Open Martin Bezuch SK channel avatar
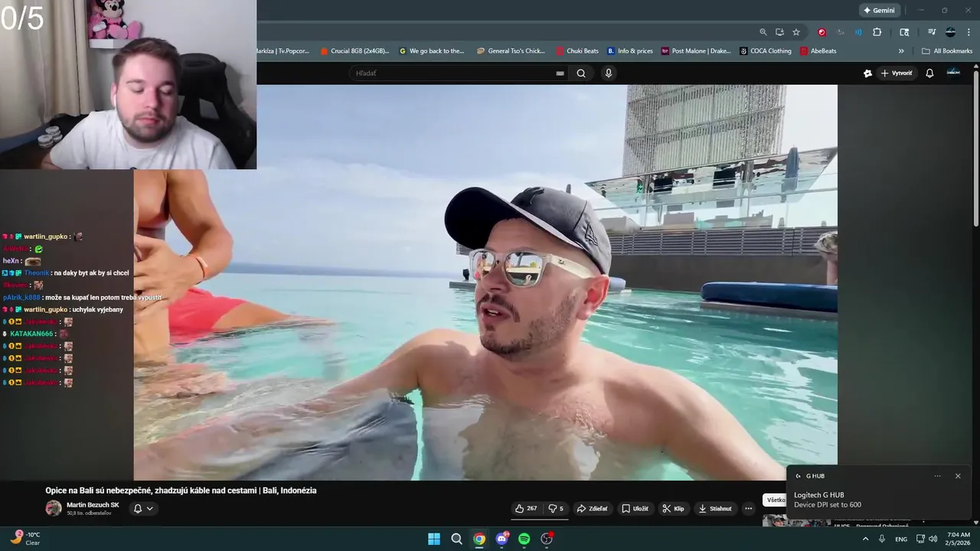Image resolution: width=980 pixels, height=551 pixels. click(x=54, y=508)
